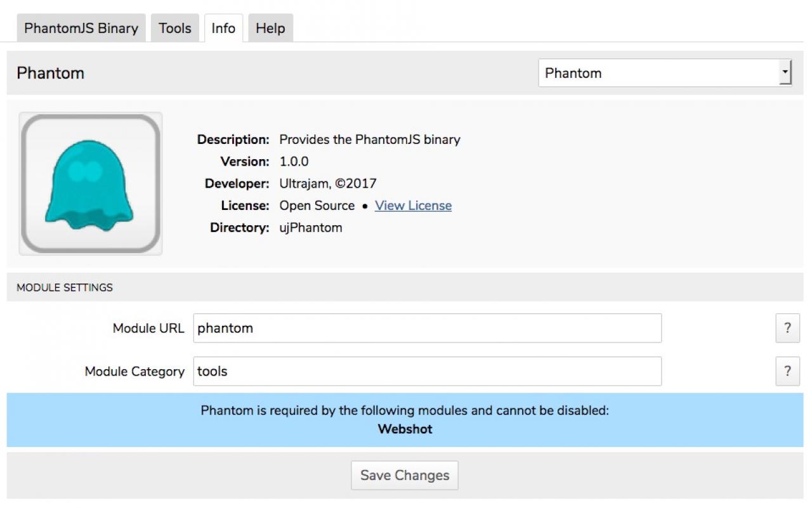Click the View License link

click(x=413, y=205)
